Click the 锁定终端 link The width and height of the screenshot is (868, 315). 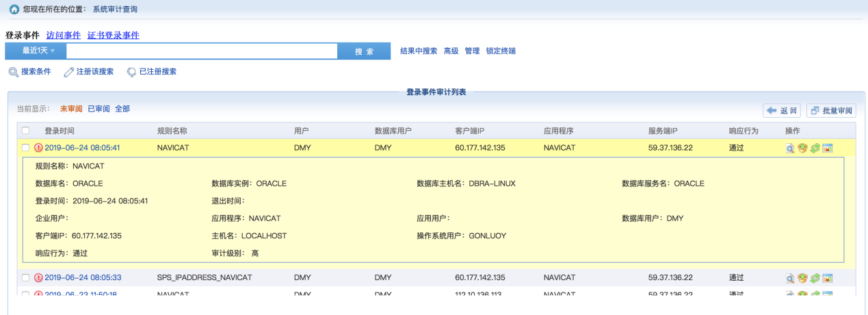point(501,51)
